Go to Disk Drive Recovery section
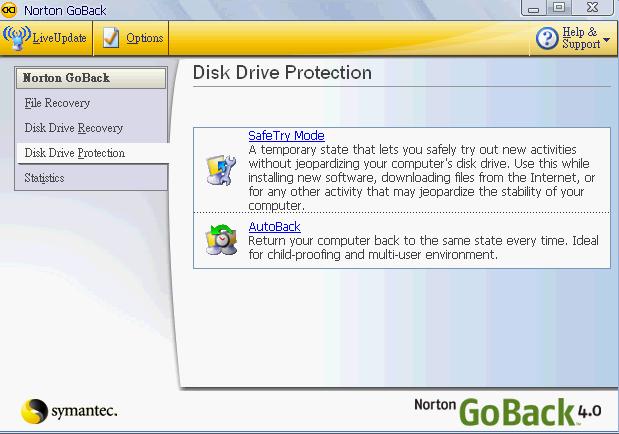 pyautogui.click(x=74, y=128)
